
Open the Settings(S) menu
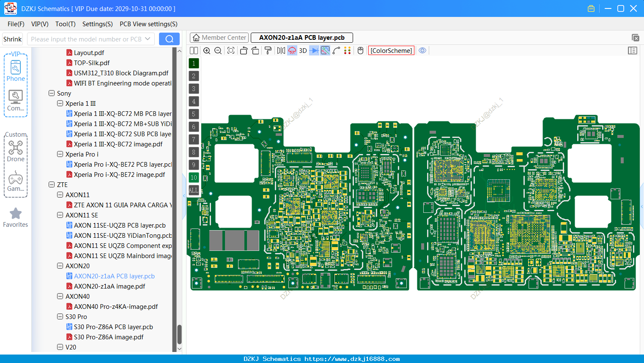click(98, 24)
